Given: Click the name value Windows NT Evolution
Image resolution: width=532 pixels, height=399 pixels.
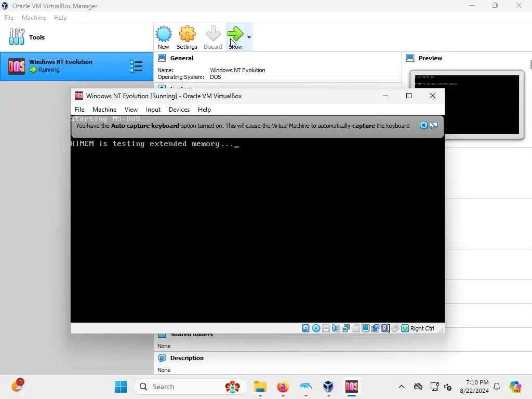Looking at the screenshot, I should pos(237,70).
